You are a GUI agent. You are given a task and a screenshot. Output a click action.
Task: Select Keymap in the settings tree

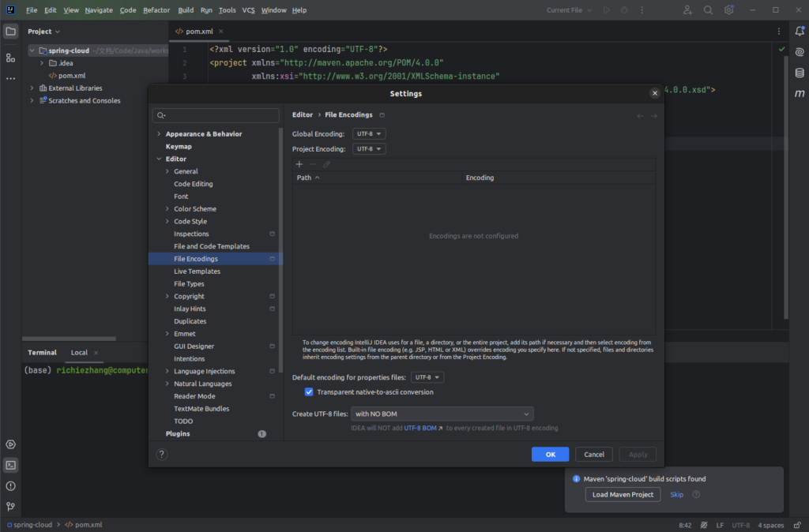(x=179, y=146)
